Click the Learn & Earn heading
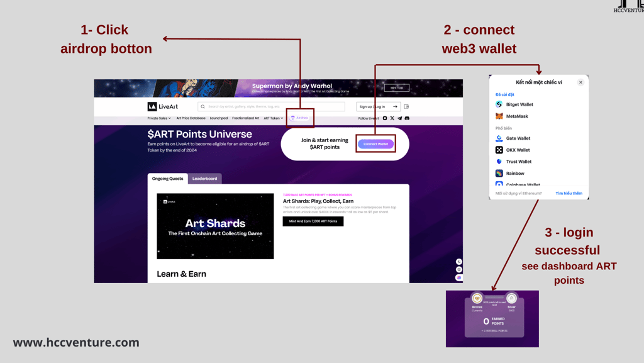 (x=182, y=274)
